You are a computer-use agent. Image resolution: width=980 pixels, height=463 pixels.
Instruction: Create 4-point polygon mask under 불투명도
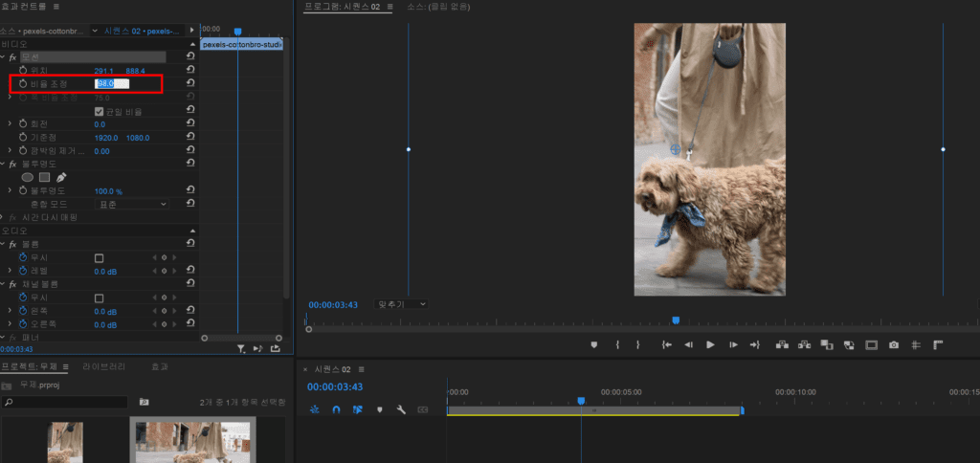[44, 178]
